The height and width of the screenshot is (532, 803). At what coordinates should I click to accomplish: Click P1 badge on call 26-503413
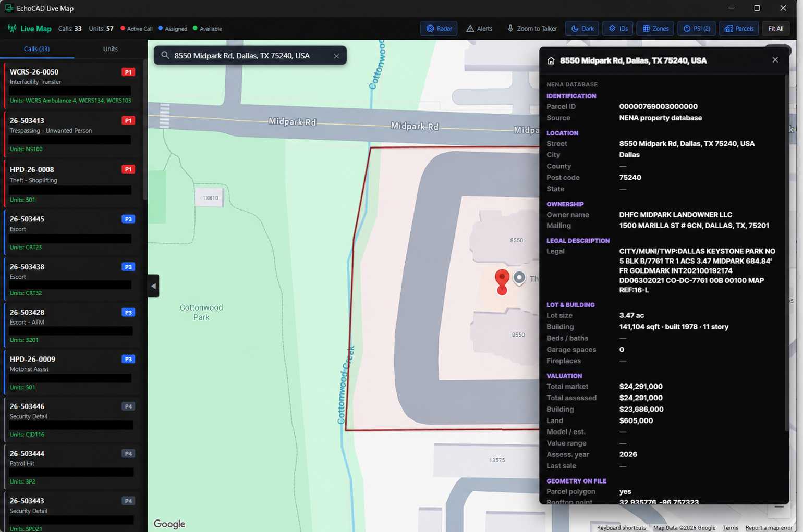point(128,120)
